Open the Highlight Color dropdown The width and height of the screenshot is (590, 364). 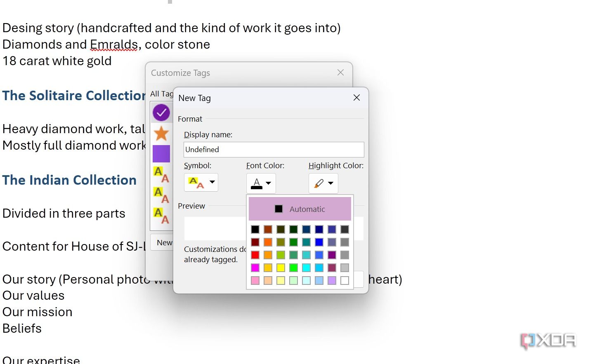coord(323,183)
